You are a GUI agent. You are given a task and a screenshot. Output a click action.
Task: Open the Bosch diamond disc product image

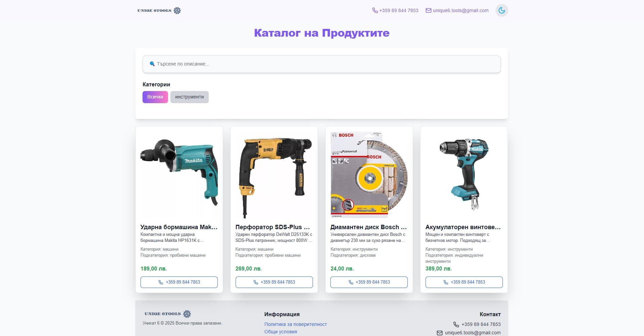(x=369, y=175)
